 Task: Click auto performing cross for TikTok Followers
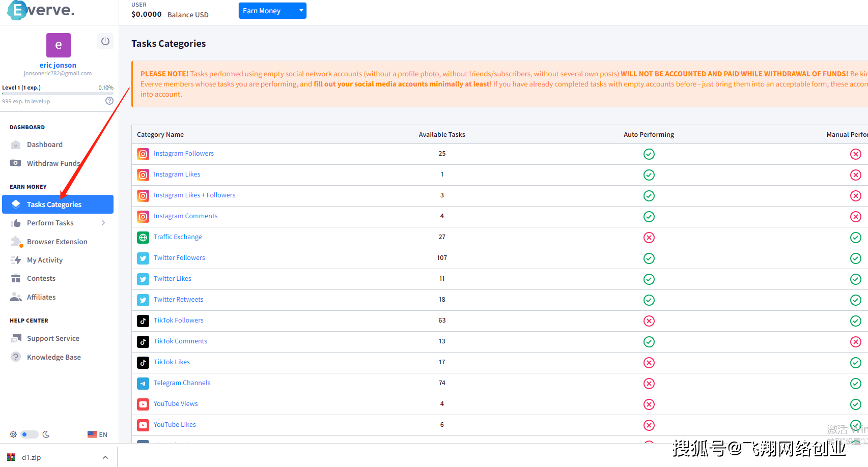click(649, 320)
